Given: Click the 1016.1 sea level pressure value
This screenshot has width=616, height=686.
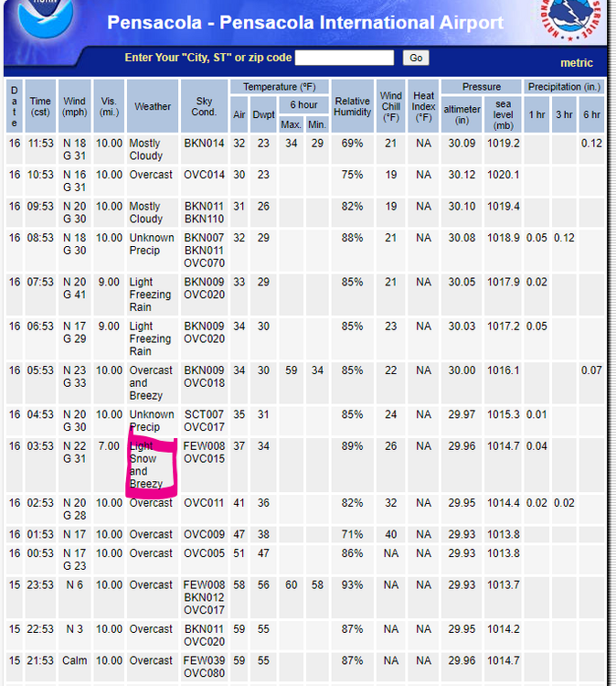Looking at the screenshot, I should [x=504, y=370].
